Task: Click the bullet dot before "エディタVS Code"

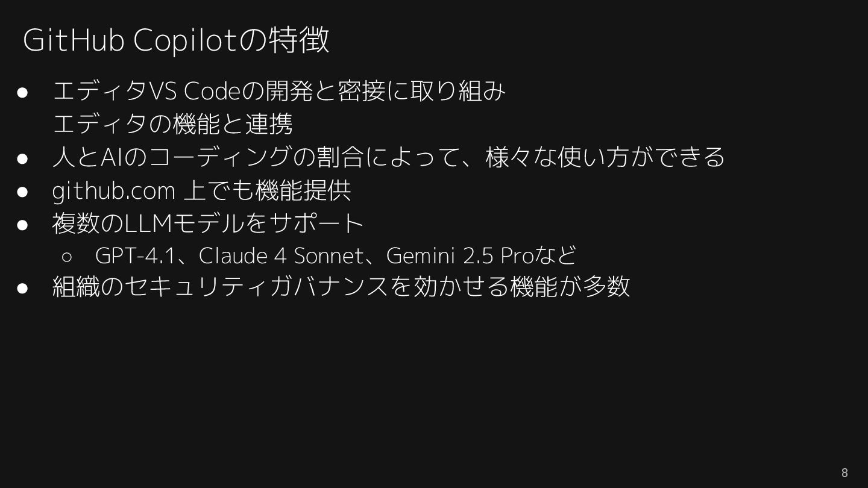Action: coord(23,92)
